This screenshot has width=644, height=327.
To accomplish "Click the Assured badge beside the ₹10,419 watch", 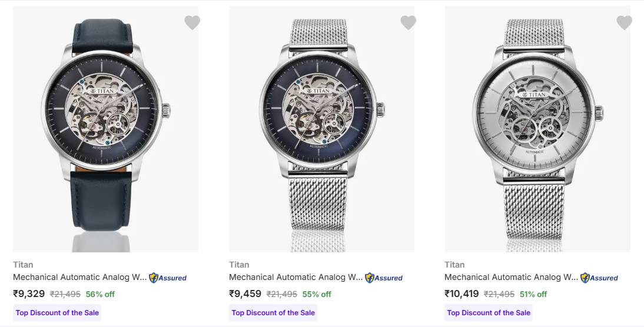I will click(599, 278).
